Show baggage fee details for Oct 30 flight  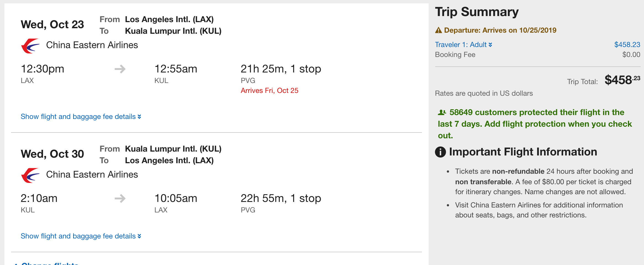(81, 236)
